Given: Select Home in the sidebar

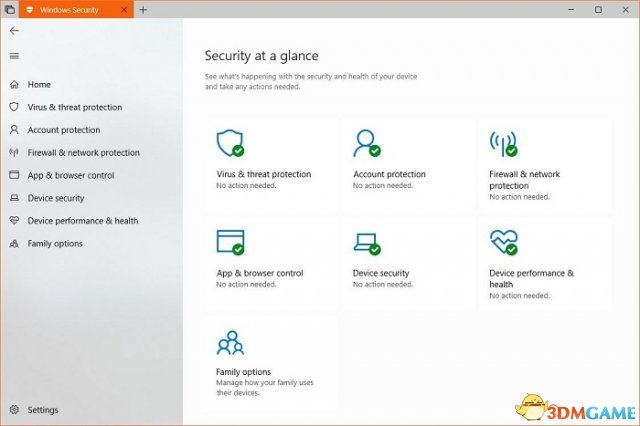Looking at the screenshot, I should point(39,84).
